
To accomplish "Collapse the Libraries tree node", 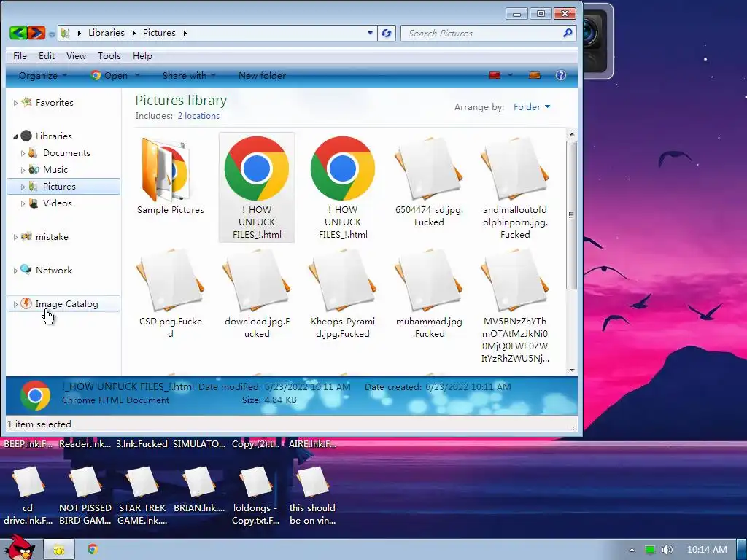I will point(15,136).
